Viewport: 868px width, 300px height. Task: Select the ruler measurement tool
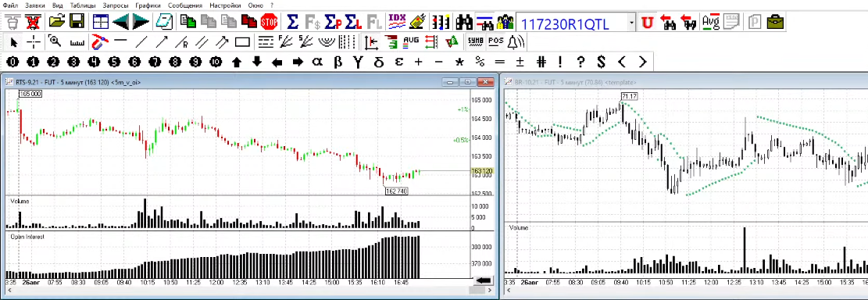click(77, 42)
